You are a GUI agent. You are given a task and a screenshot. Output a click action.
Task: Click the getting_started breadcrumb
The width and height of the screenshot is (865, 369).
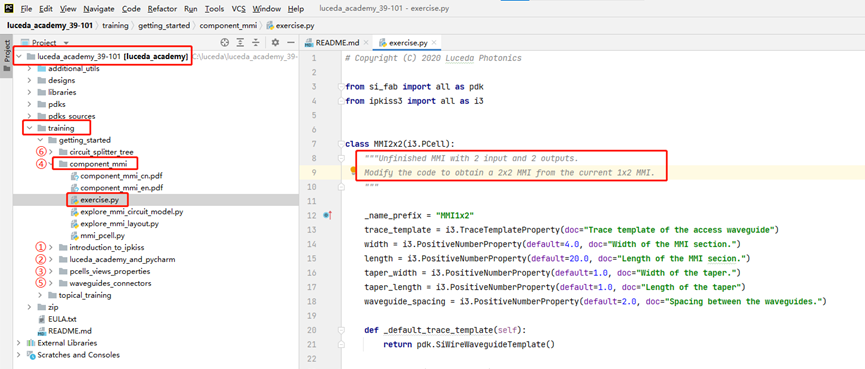click(164, 25)
